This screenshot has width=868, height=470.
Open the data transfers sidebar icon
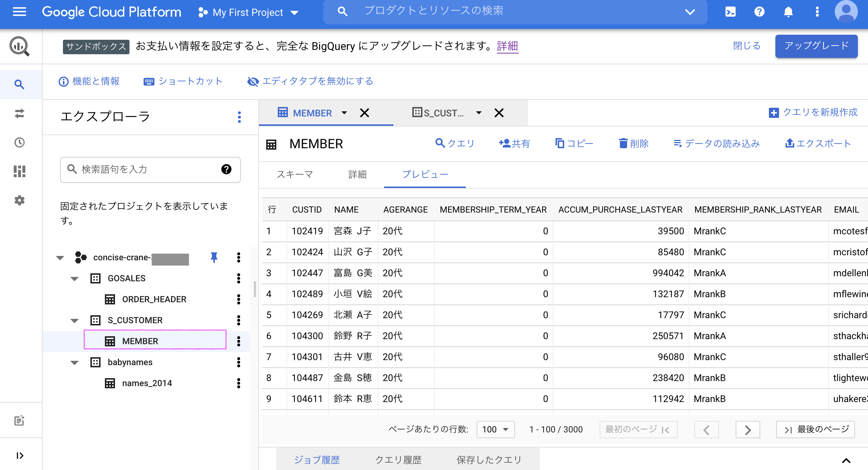pyautogui.click(x=20, y=114)
